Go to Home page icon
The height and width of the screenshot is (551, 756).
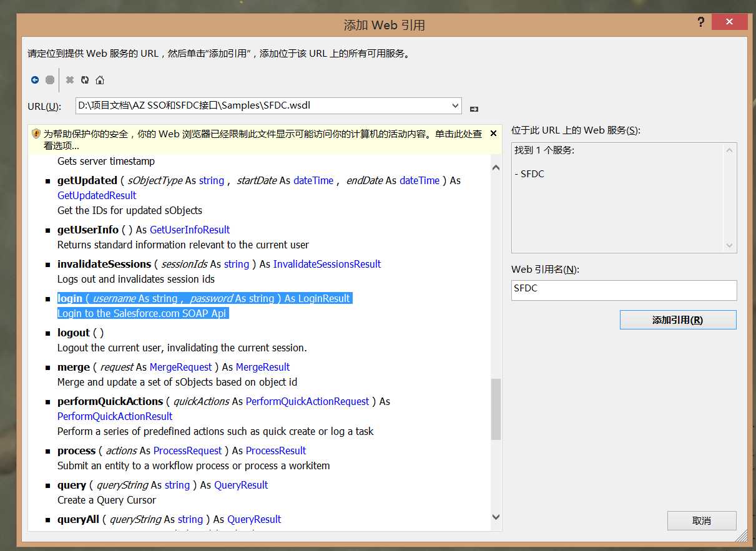coord(100,80)
